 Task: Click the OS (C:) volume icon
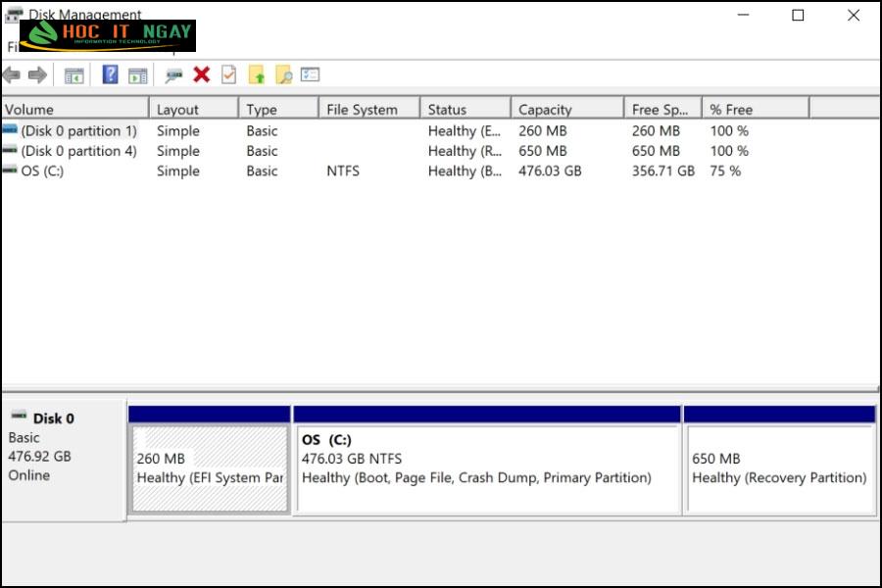(10, 170)
